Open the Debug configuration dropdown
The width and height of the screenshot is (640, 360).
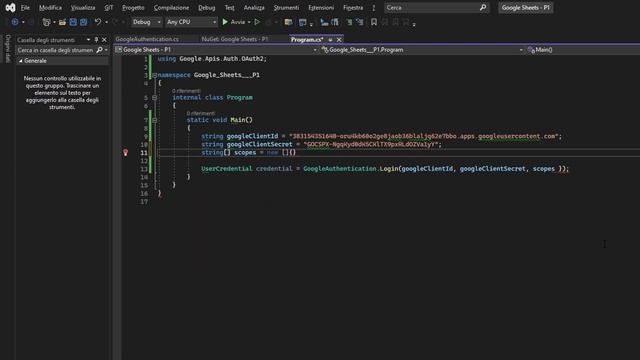(147, 22)
